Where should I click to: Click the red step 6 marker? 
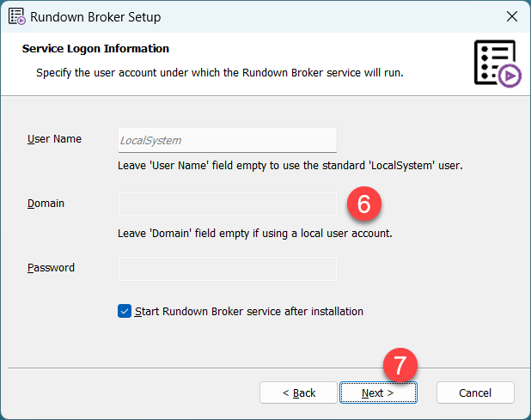[363, 204]
